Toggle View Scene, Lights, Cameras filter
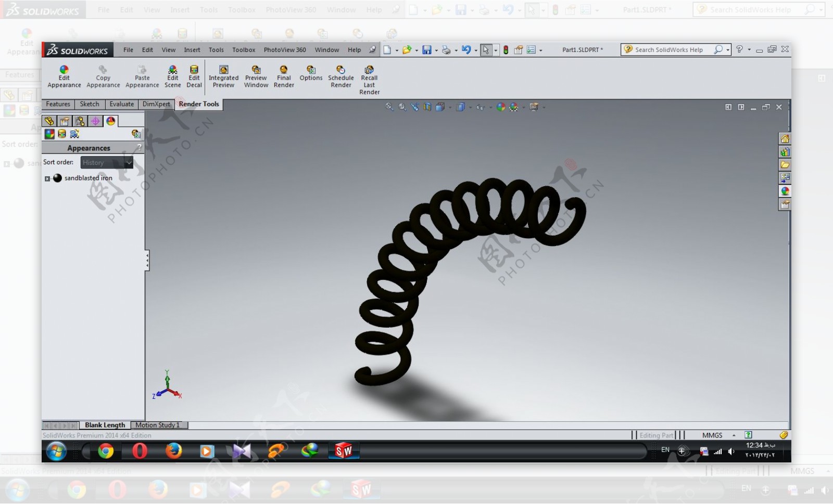The image size is (833, 504). click(x=74, y=134)
